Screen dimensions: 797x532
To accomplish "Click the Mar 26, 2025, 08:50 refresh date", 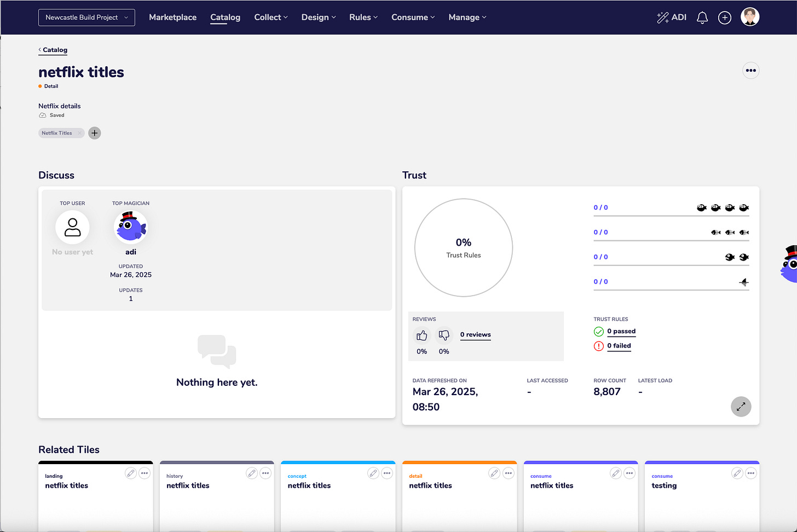I will click(446, 400).
